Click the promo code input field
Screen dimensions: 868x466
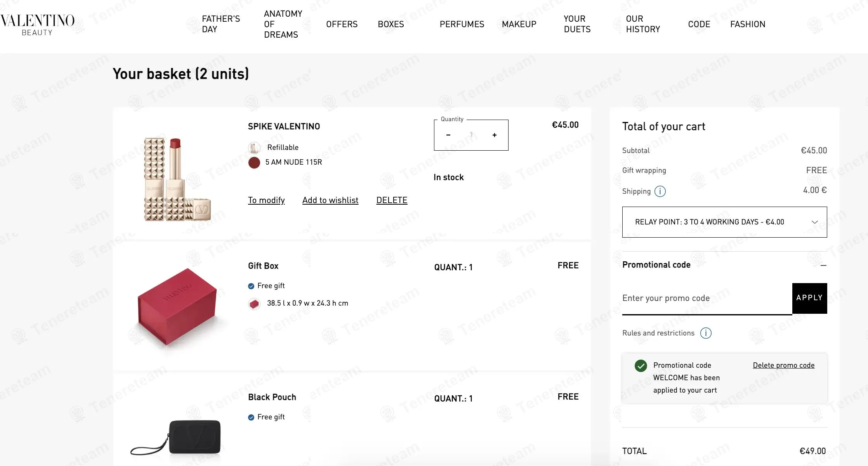[707, 299]
